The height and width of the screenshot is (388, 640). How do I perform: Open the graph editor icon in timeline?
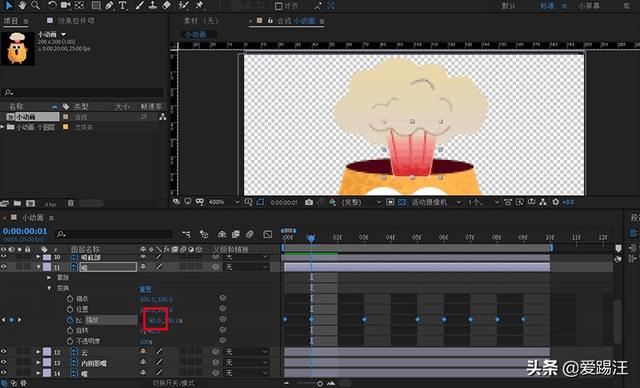tap(268, 234)
